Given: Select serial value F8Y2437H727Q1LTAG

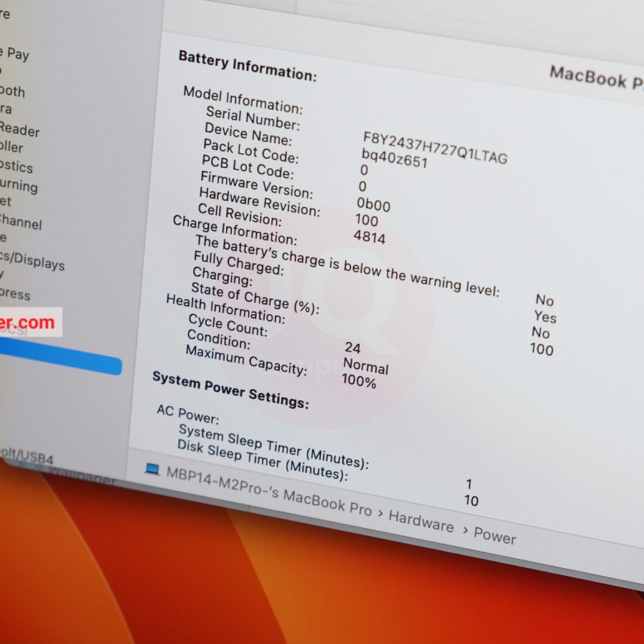Looking at the screenshot, I should pyautogui.click(x=435, y=148).
